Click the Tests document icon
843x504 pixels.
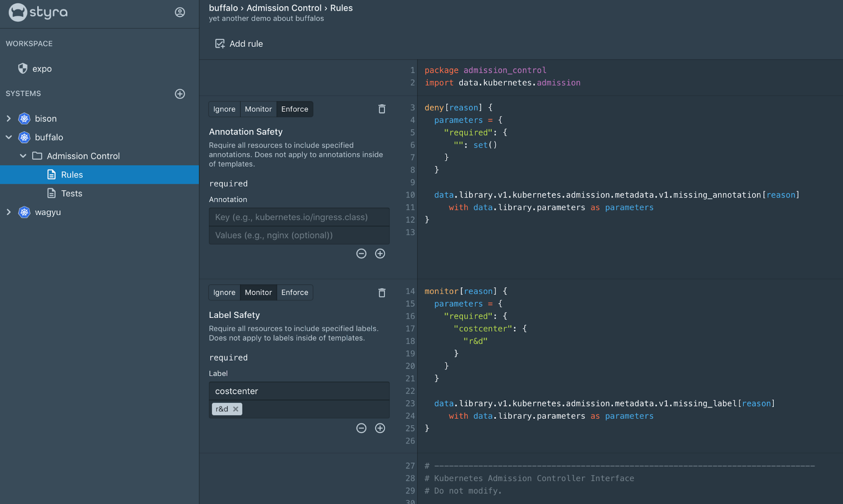pos(51,193)
